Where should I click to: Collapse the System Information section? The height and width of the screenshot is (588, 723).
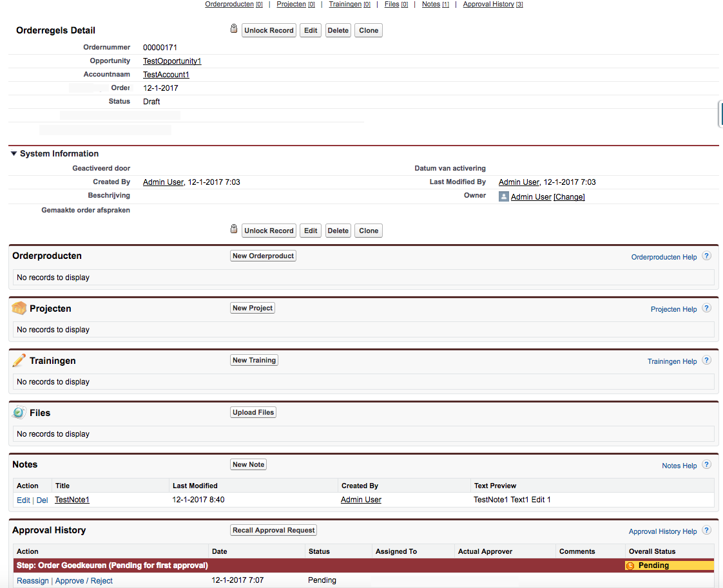coord(14,153)
